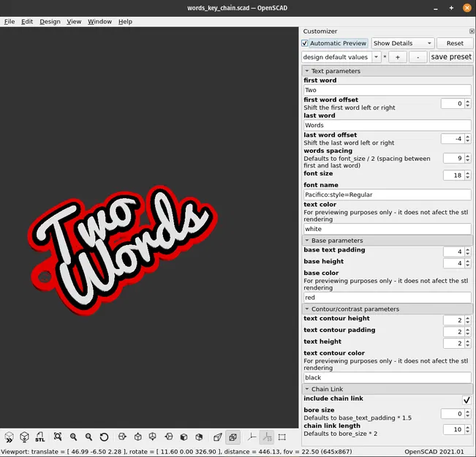Screen dimensions: 476x457
Task: Toggle the Show Axes icon
Action: tap(252, 437)
